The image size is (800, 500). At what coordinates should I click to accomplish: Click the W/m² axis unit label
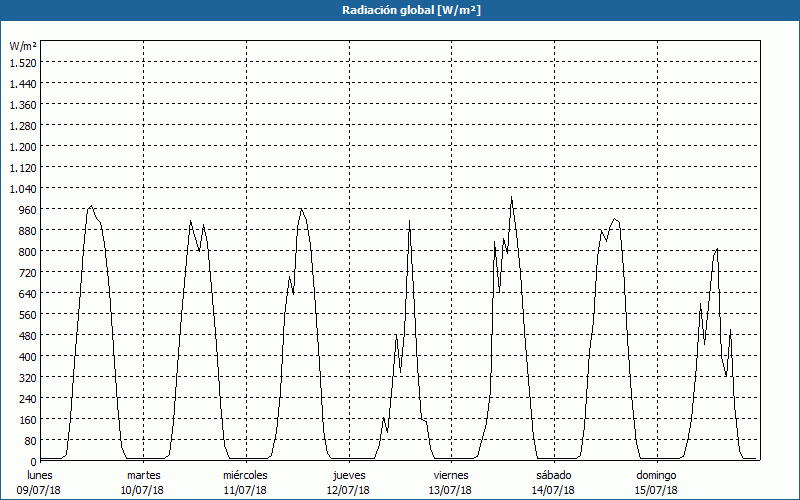click(x=23, y=46)
